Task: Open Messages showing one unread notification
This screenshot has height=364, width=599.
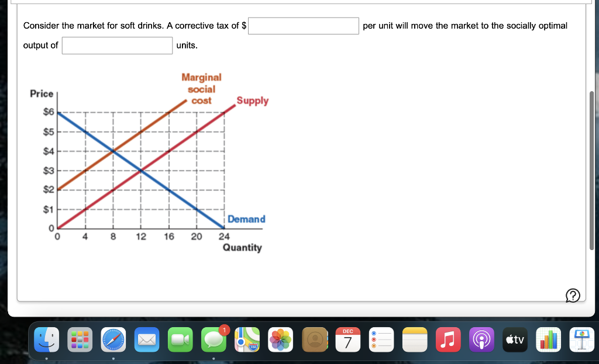Action: coord(214,339)
